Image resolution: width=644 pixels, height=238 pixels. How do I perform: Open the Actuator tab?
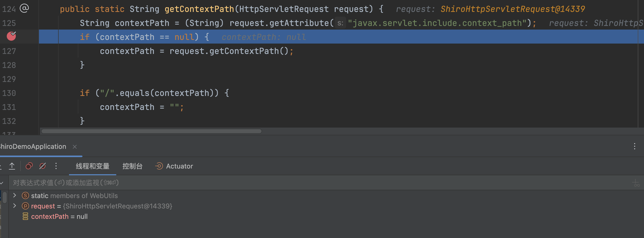(174, 166)
